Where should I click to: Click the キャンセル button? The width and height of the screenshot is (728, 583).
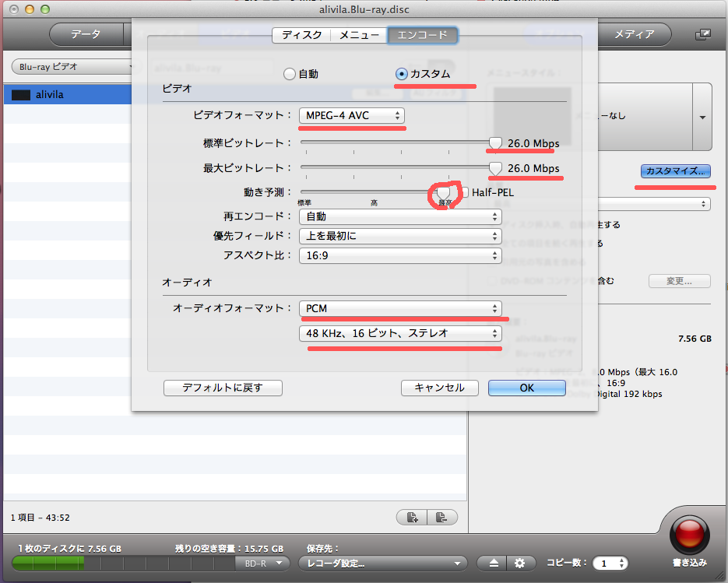(x=440, y=388)
